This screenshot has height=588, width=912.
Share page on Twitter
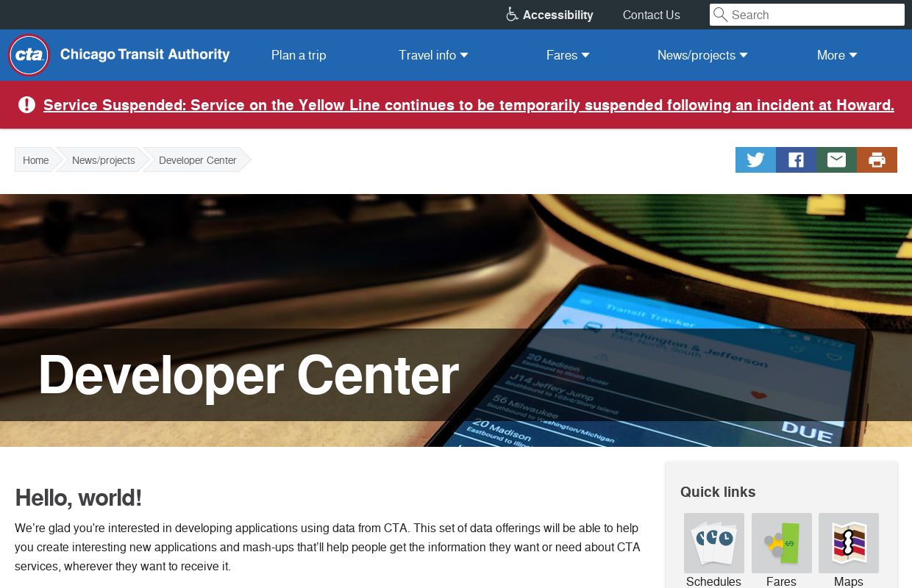pos(755,159)
